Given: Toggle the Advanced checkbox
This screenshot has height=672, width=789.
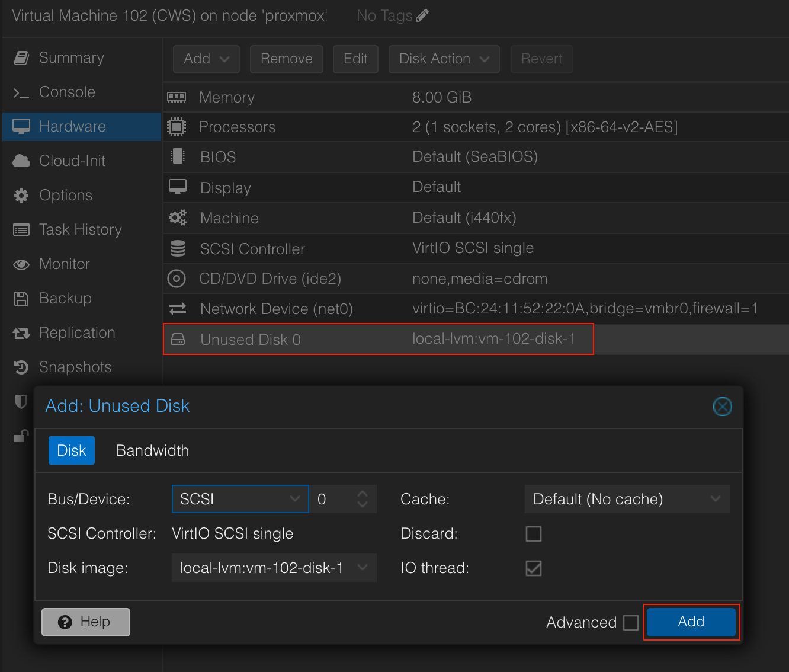Looking at the screenshot, I should pos(631,622).
